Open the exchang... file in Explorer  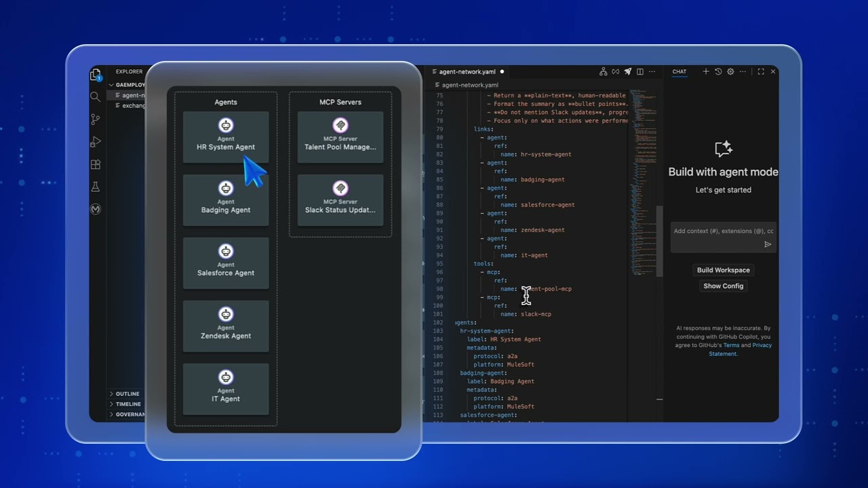(x=130, y=106)
